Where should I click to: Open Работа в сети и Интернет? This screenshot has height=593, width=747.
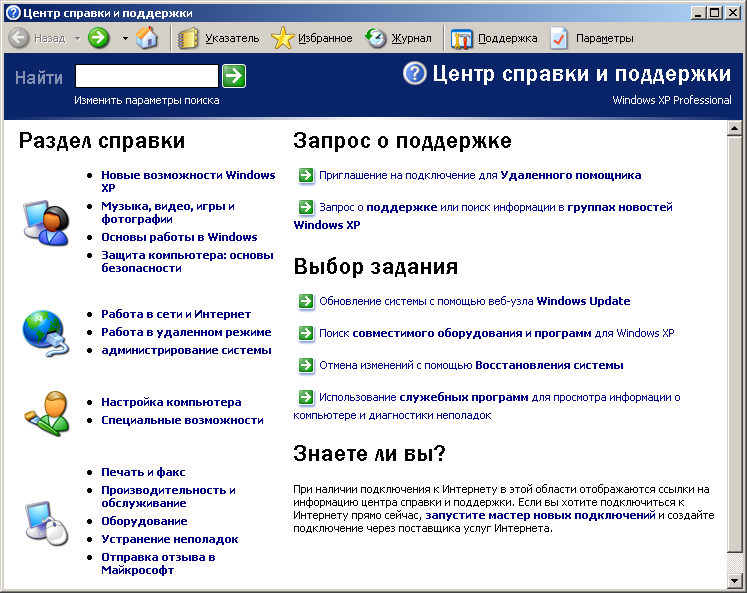point(176,314)
